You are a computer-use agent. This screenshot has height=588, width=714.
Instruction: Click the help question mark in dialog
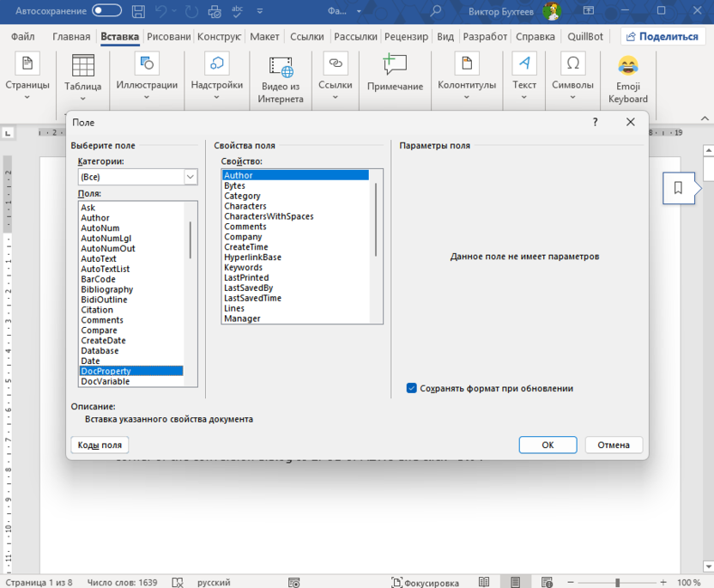click(x=596, y=123)
